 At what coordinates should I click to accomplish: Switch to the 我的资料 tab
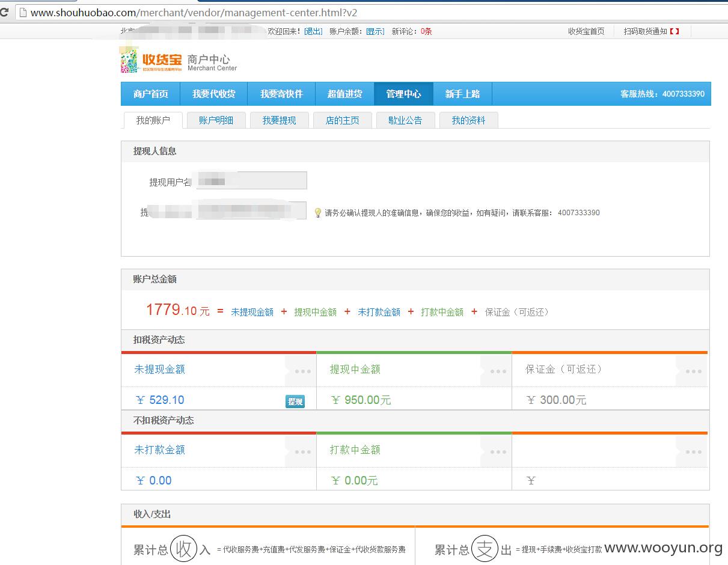pos(468,120)
